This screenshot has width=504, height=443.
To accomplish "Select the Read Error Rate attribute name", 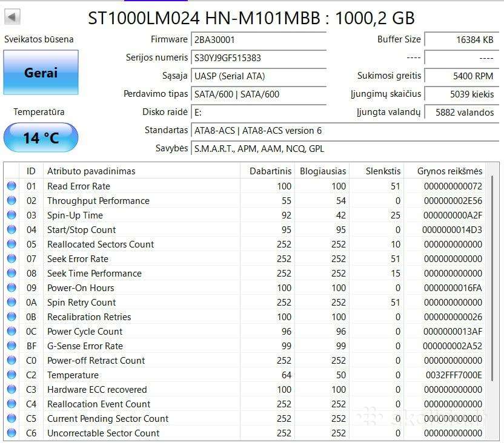I will pos(79,186).
